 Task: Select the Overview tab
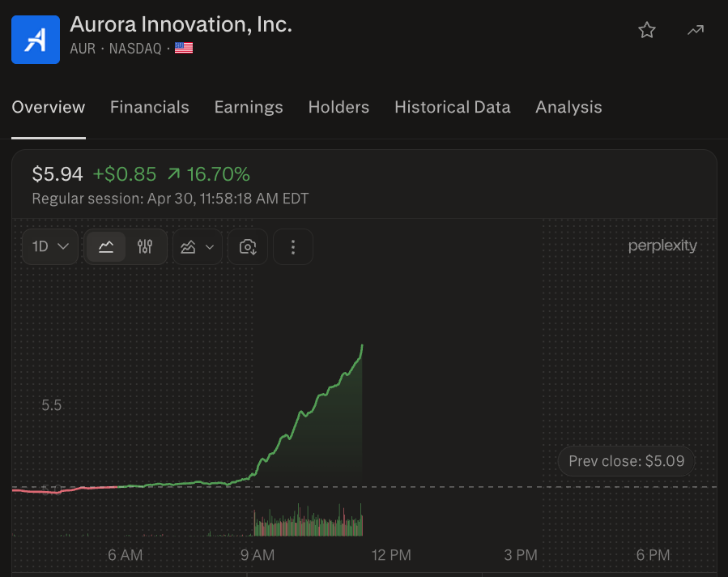click(x=49, y=107)
